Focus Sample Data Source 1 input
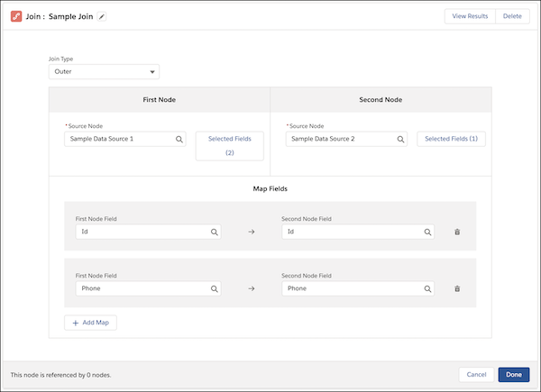The height and width of the screenshot is (392, 541). click(x=125, y=139)
